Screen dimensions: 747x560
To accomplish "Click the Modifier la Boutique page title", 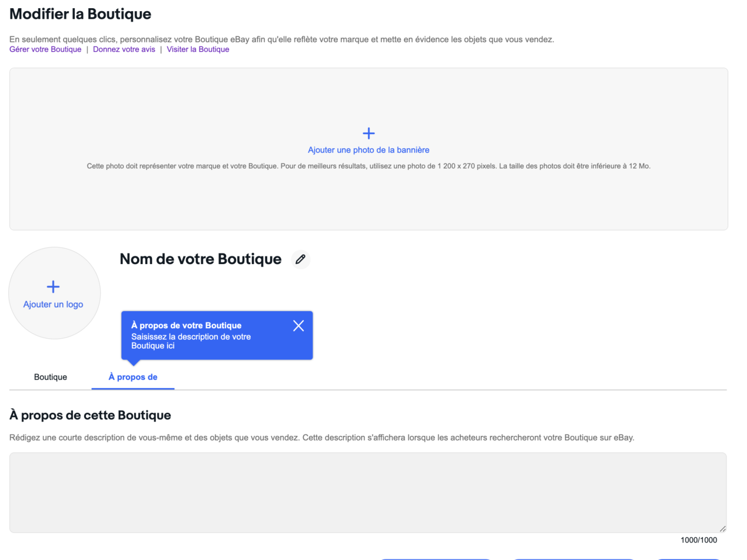I will click(x=81, y=14).
